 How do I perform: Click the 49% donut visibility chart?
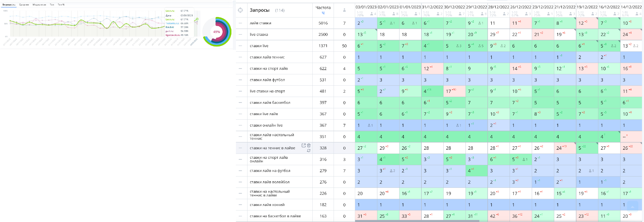point(216,32)
